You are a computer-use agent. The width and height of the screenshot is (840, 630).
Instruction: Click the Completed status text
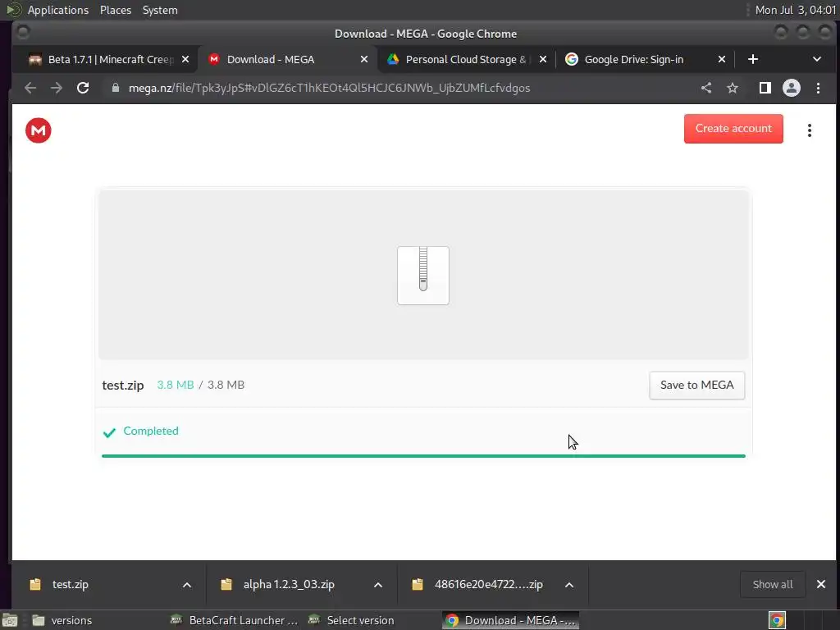point(151,431)
